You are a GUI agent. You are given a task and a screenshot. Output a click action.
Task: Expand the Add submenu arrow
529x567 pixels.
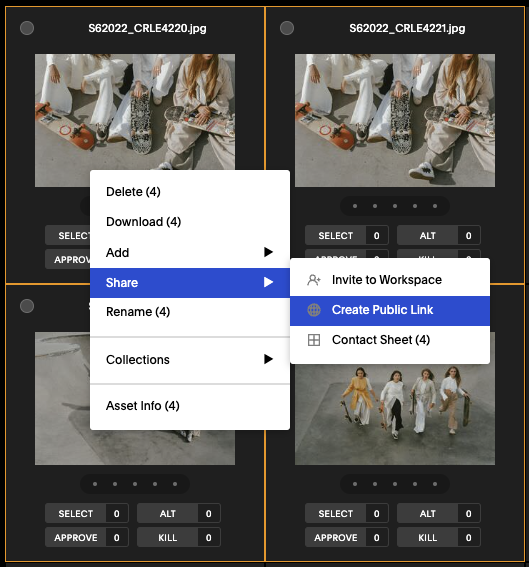268,252
